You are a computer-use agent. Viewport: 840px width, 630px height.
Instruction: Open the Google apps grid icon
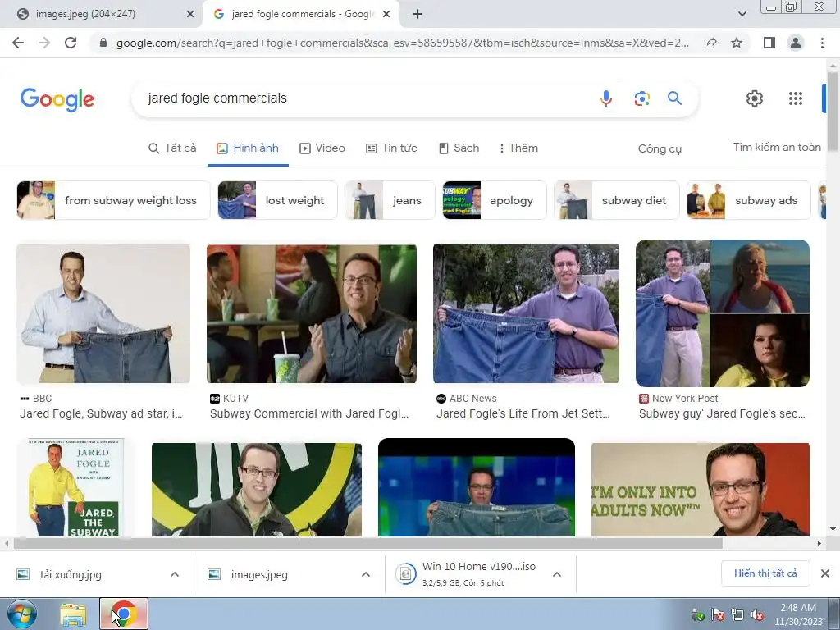pos(796,98)
